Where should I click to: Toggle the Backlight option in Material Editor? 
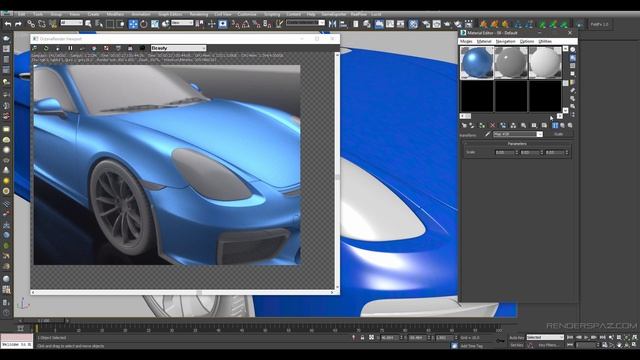click(x=573, y=58)
